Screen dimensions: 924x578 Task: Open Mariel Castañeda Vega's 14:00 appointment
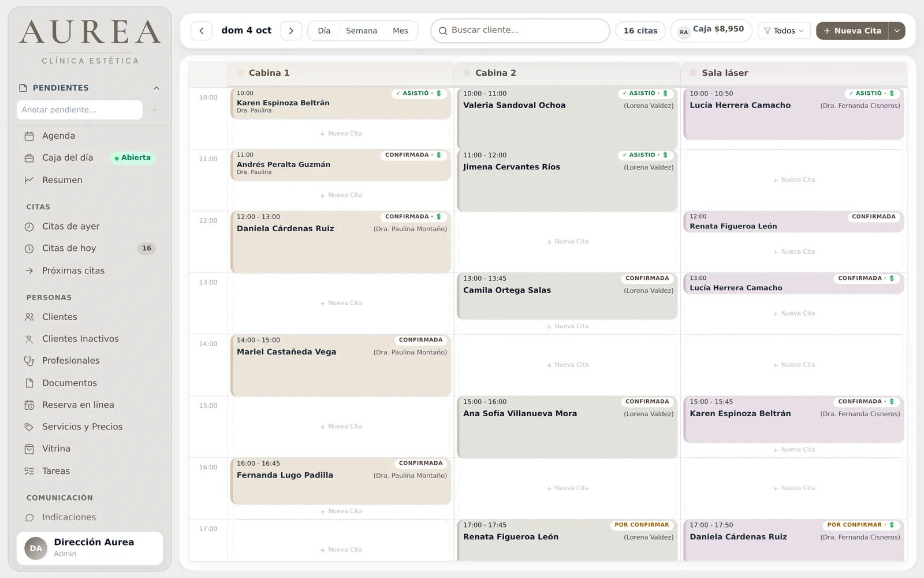point(341,365)
